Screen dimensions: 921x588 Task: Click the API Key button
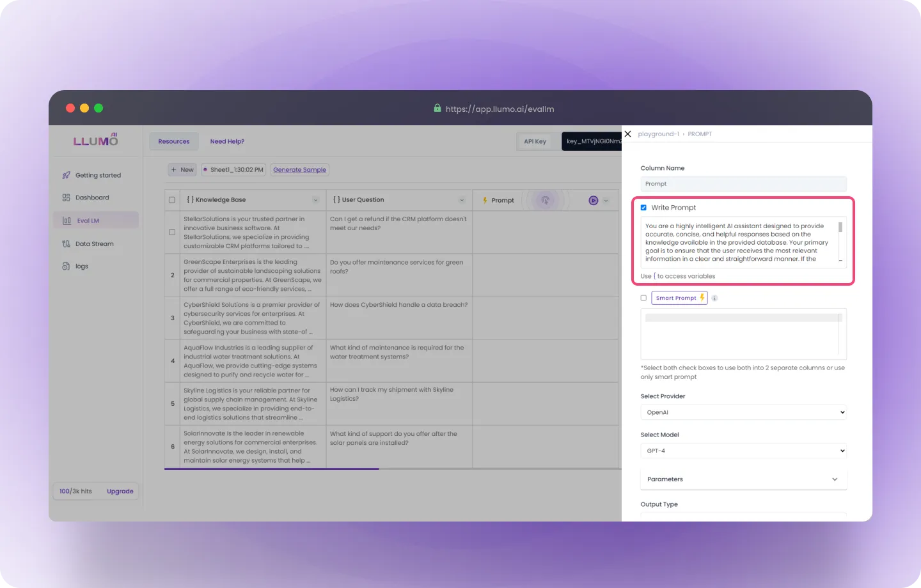535,141
